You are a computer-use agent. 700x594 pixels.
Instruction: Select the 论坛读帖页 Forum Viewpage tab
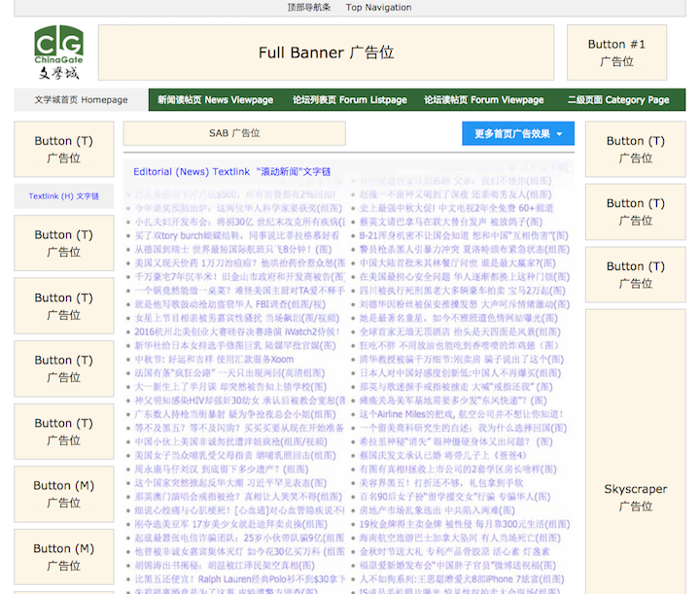(x=483, y=100)
